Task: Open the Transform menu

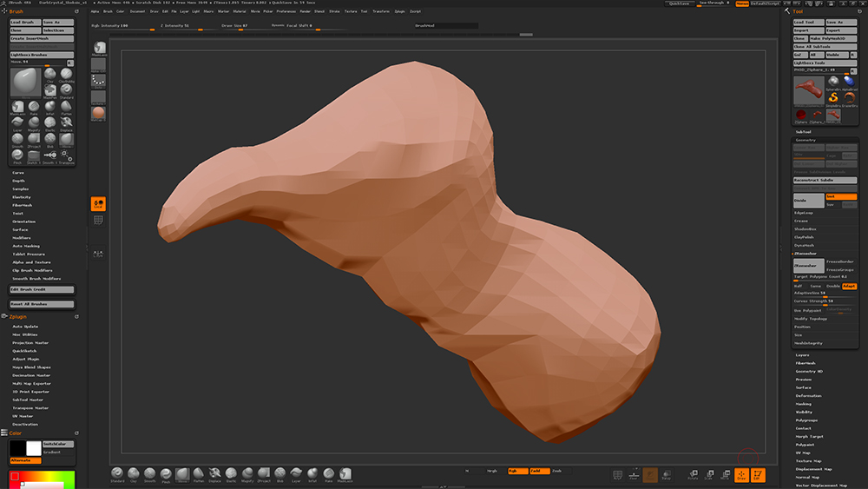Action: tap(381, 11)
